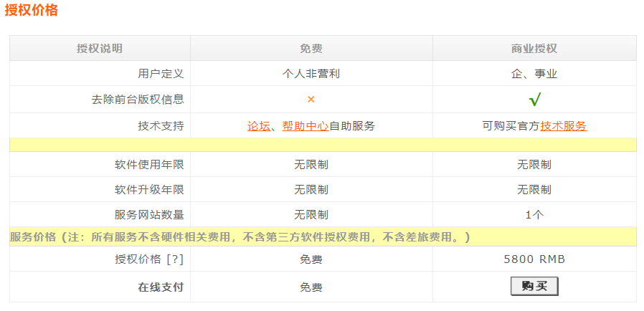The image size is (644, 311).
Task: Open the 论坛 forum link
Action: point(259,126)
